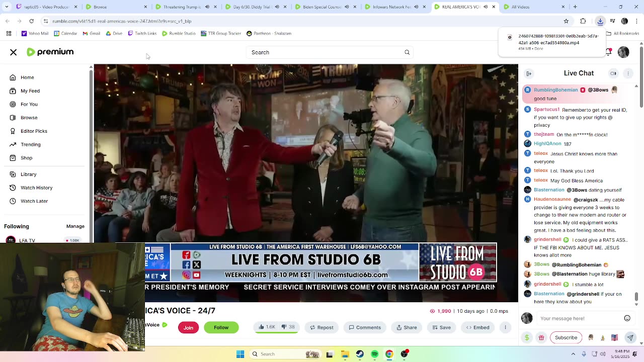This screenshot has height=362, width=644.
Task: Open the Twitch Links bookmark
Action: [x=142, y=34]
